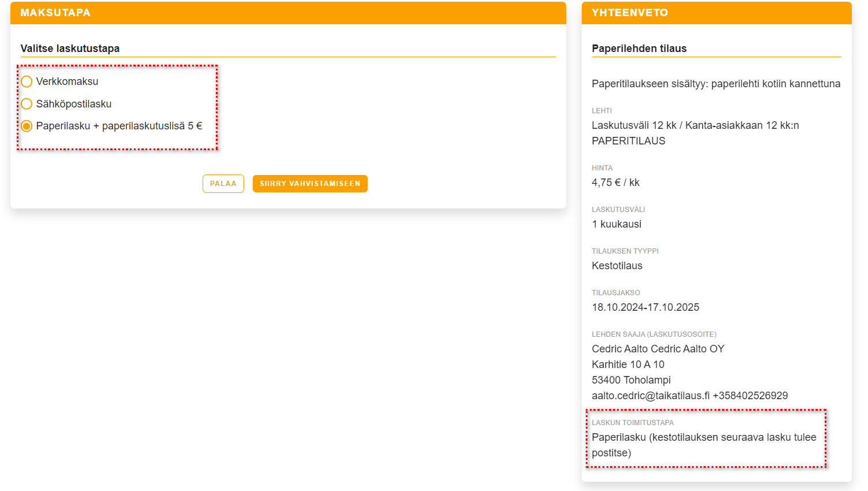Click the LEHTI label
This screenshot has height=491, width=868.
[x=602, y=111]
